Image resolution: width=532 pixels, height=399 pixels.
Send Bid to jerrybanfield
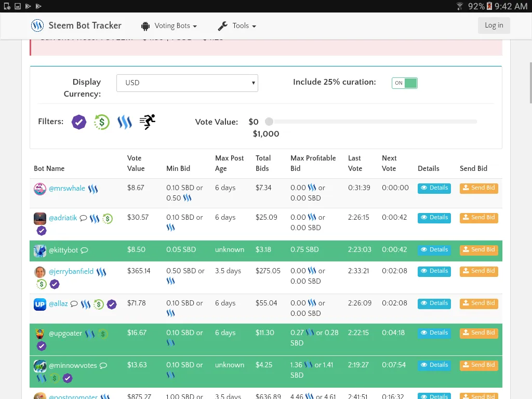(478, 271)
